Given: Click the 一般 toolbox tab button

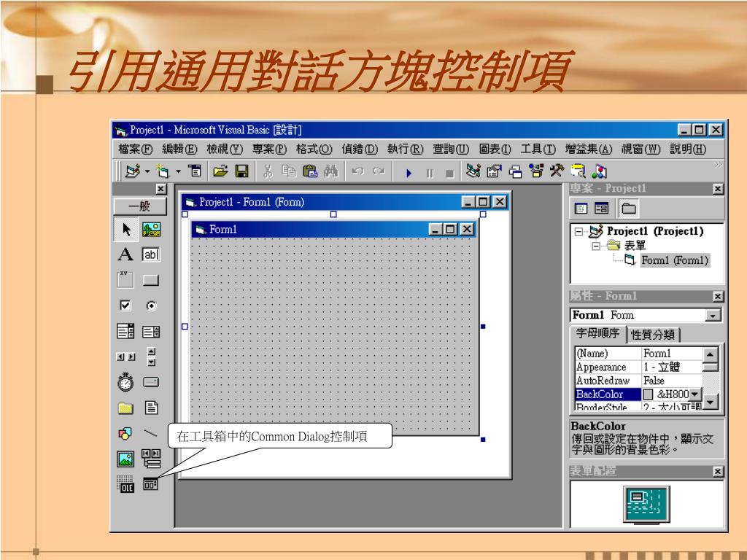Looking at the screenshot, I should pyautogui.click(x=140, y=206).
